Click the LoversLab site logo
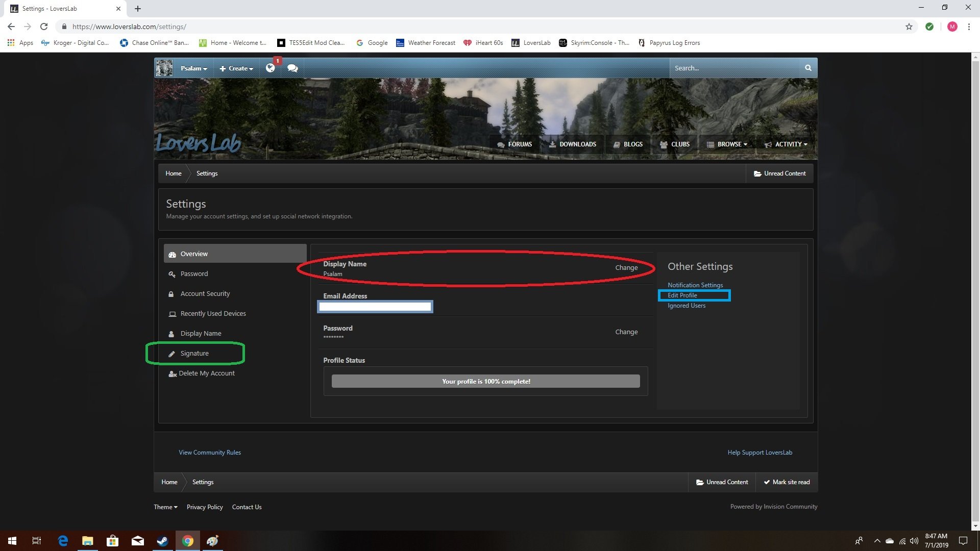The width and height of the screenshot is (980, 551). (x=198, y=143)
